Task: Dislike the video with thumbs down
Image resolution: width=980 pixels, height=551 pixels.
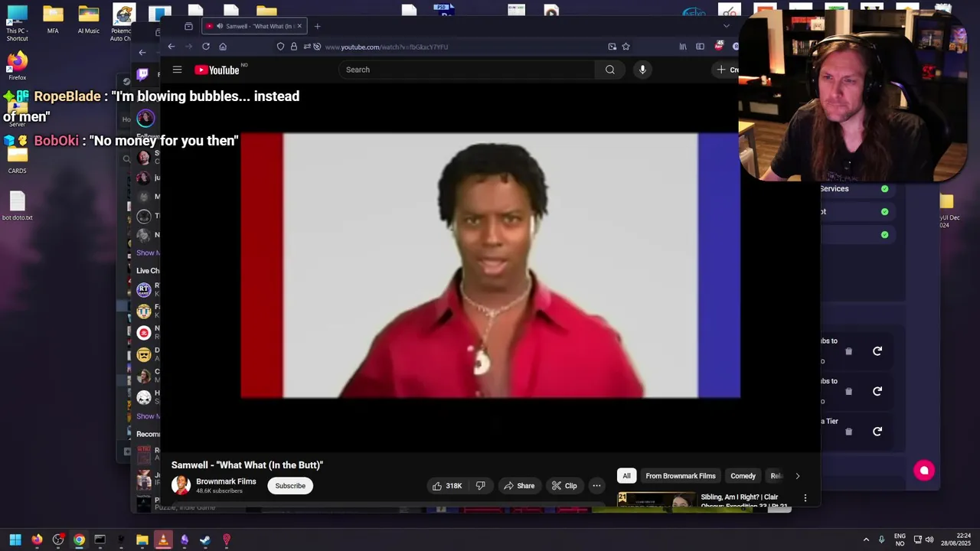Action: [481, 486]
